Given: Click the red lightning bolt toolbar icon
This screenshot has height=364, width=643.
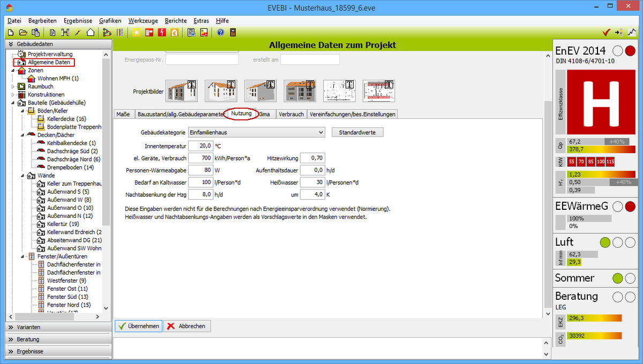Looking at the screenshot, I should [161, 33].
